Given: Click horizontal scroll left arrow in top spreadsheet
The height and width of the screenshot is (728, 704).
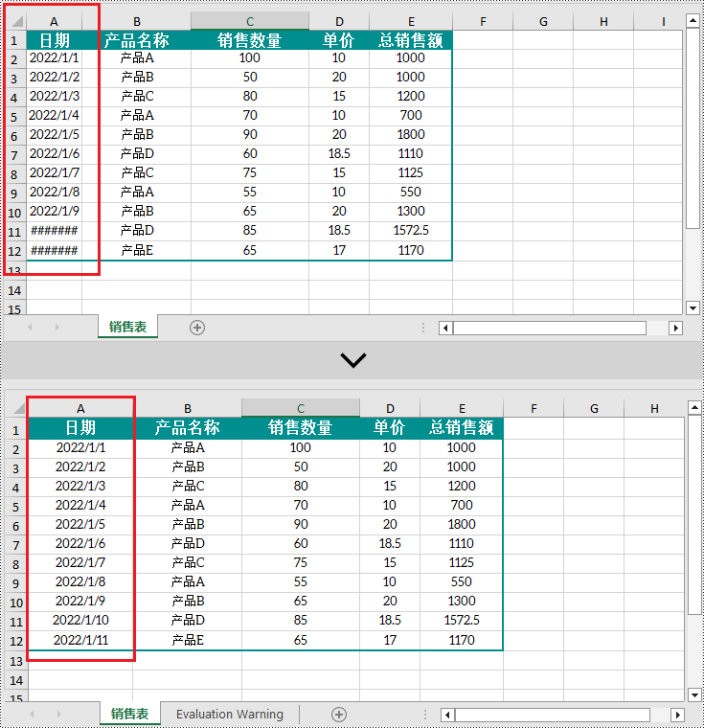Looking at the screenshot, I should pyautogui.click(x=445, y=329).
